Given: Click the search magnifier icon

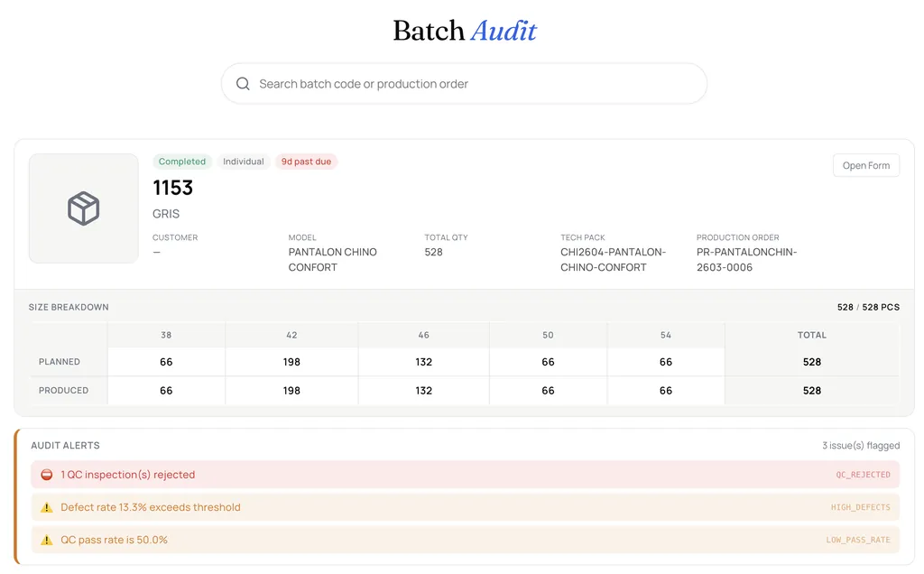Looking at the screenshot, I should coord(243,84).
